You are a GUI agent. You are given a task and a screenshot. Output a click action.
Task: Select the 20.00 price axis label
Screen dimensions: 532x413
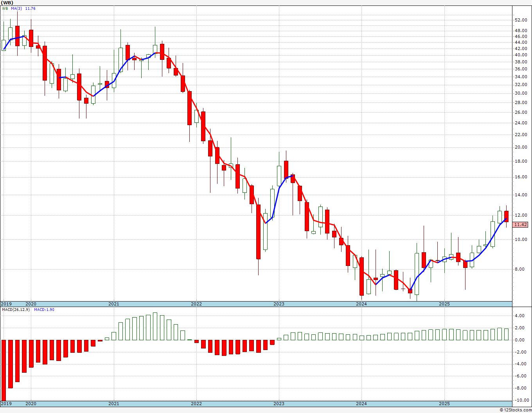pyautogui.click(x=521, y=147)
